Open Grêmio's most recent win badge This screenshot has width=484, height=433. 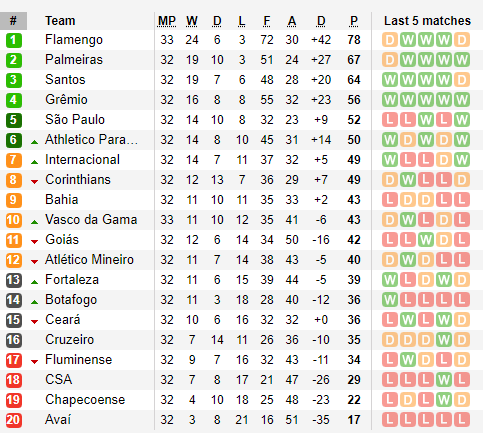pos(462,100)
